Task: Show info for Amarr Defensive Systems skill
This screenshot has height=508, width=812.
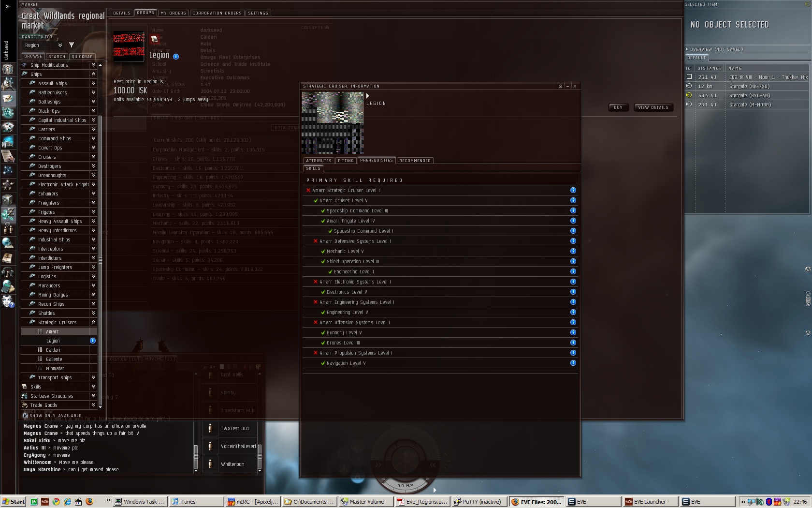Action: (573, 241)
